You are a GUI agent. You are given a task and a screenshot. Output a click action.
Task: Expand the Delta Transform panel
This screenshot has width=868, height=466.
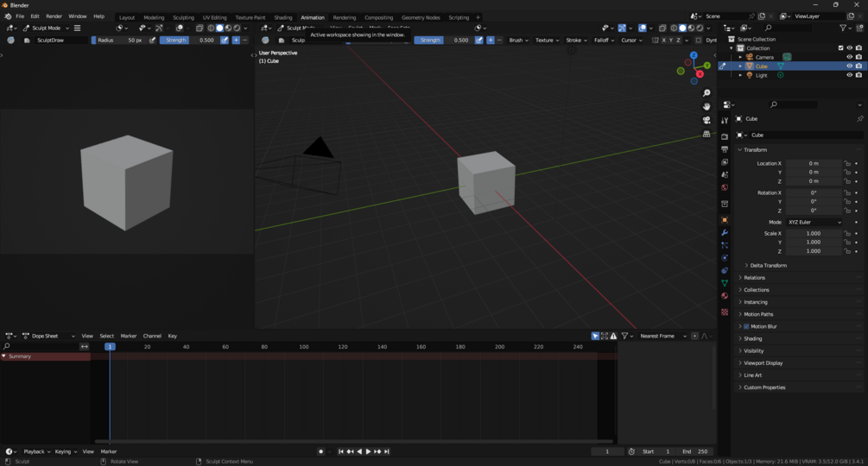(x=768, y=265)
